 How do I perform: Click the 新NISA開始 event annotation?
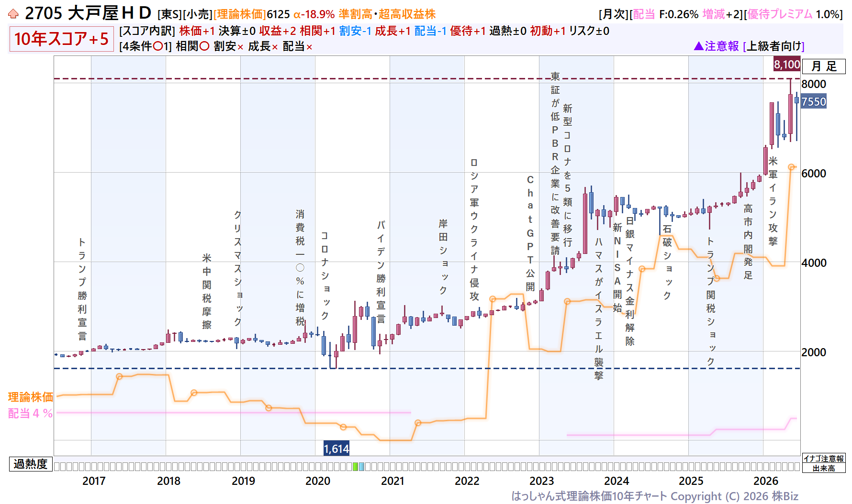pyautogui.click(x=617, y=267)
